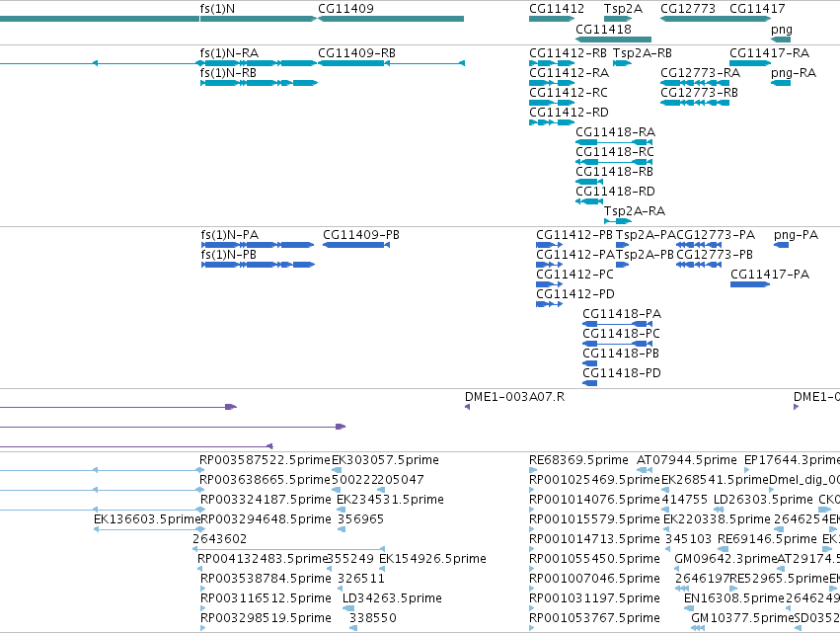Select the fs(1)N gene feature bar

[x=259, y=19]
